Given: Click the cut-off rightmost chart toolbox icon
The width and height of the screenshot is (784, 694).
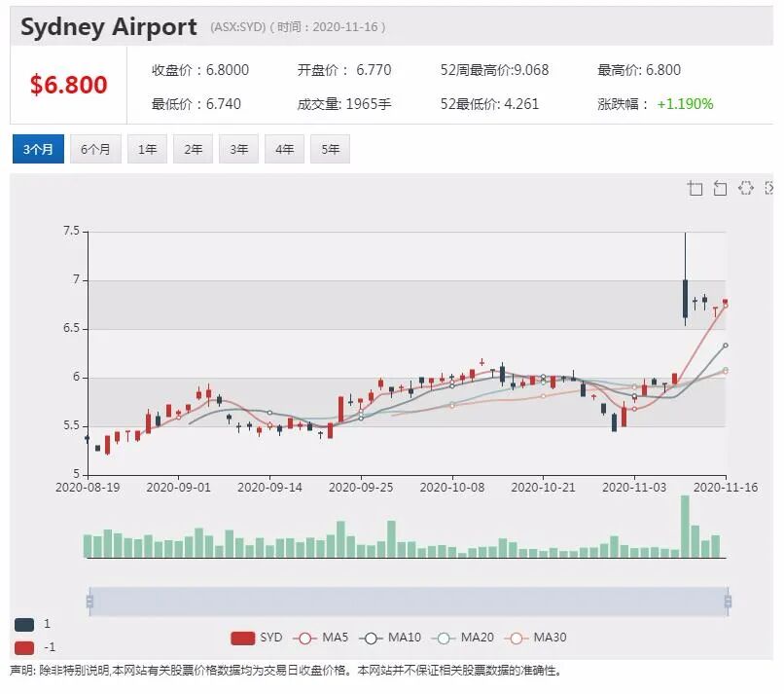Looking at the screenshot, I should pyautogui.click(x=769, y=188).
